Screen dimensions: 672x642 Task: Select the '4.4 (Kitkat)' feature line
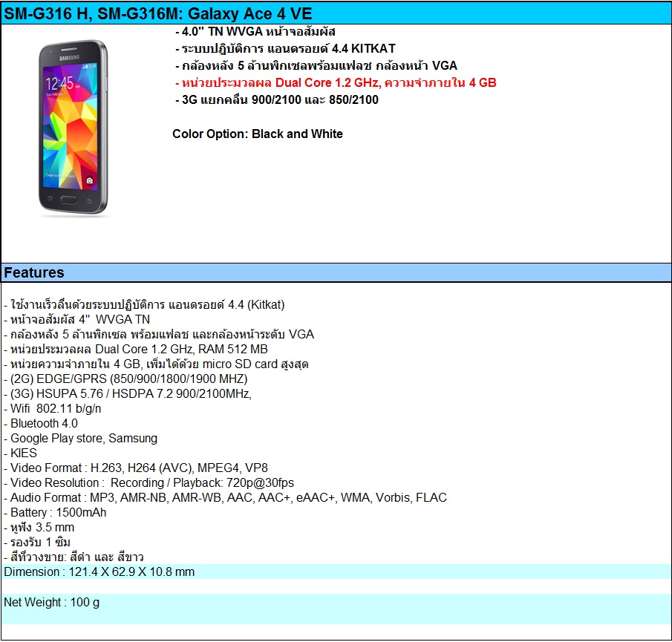pos(145,305)
